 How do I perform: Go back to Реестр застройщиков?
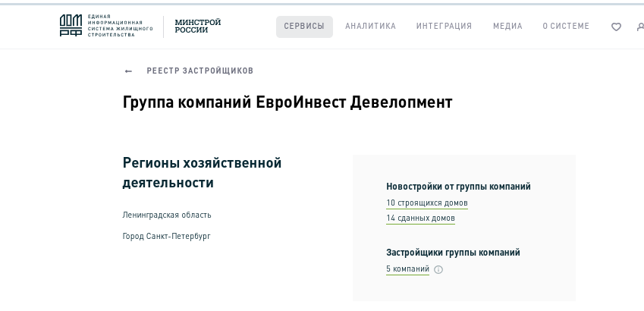point(200,71)
